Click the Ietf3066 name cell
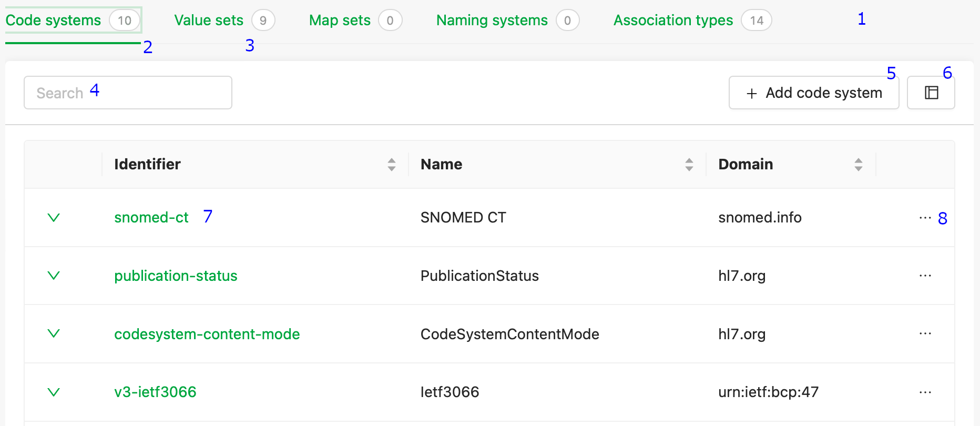 pyautogui.click(x=450, y=392)
